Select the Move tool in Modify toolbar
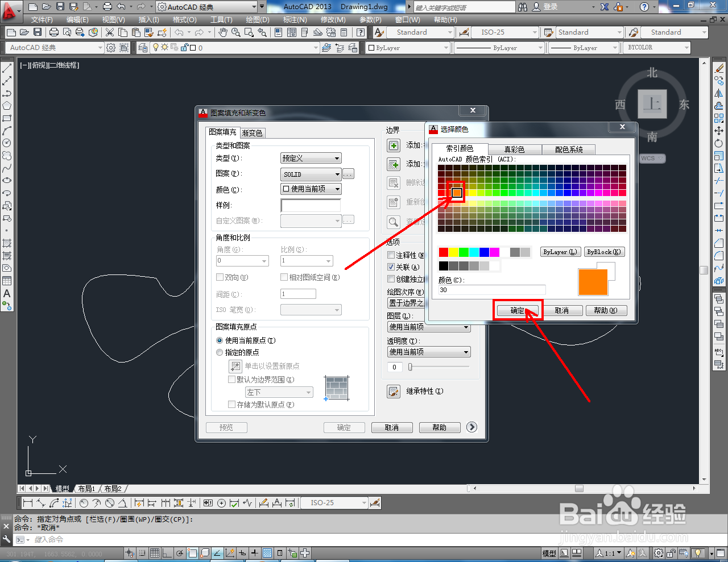The image size is (728, 562). tap(719, 131)
